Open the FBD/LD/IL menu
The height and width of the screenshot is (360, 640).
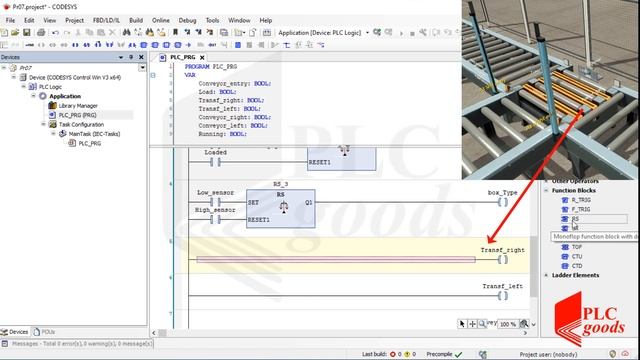(x=107, y=20)
